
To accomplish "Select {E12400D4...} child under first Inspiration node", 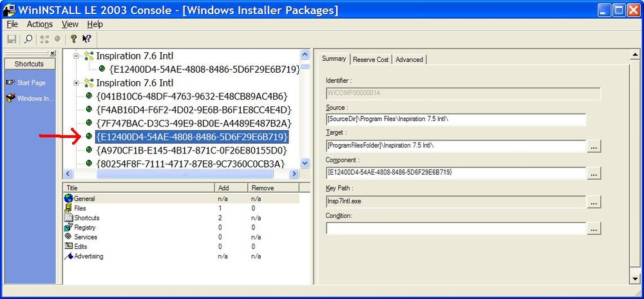I will point(205,70).
